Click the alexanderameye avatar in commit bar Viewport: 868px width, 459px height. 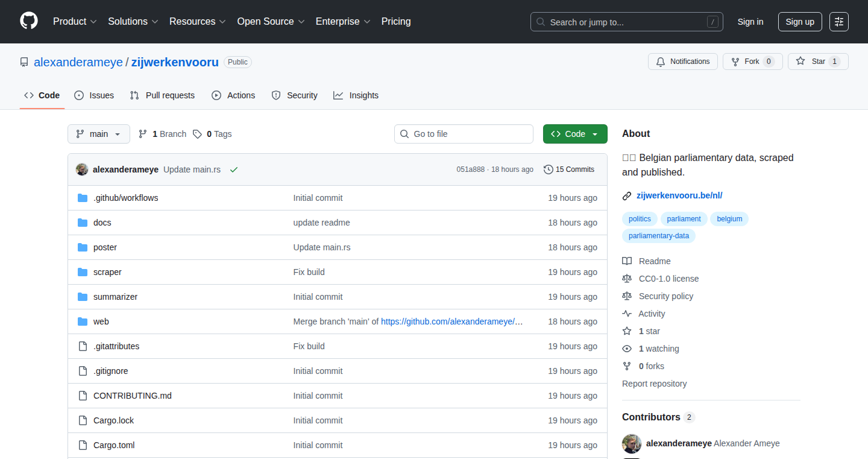82,169
